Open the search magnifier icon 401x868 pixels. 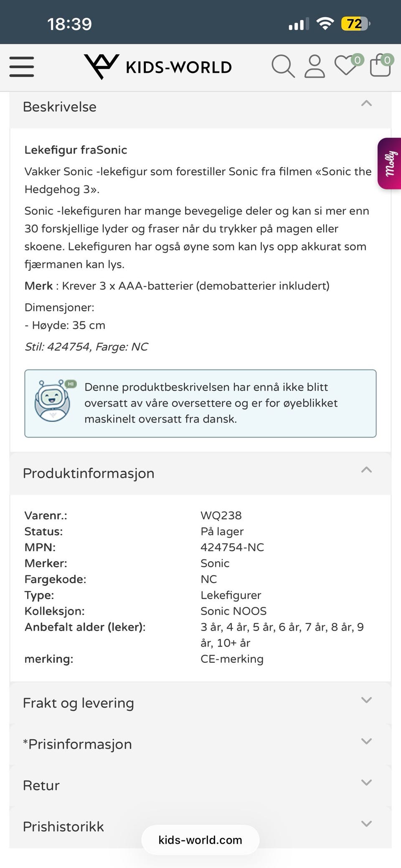[283, 66]
